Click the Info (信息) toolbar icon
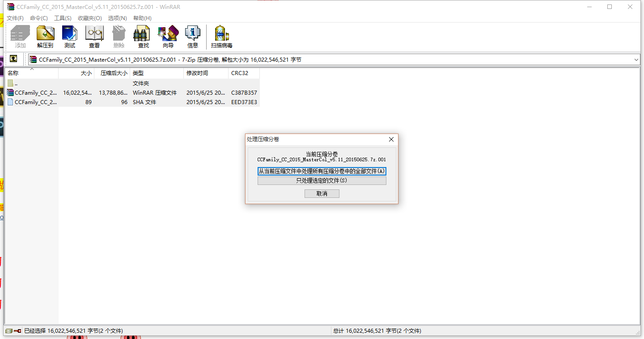The width and height of the screenshot is (644, 339). [x=193, y=37]
